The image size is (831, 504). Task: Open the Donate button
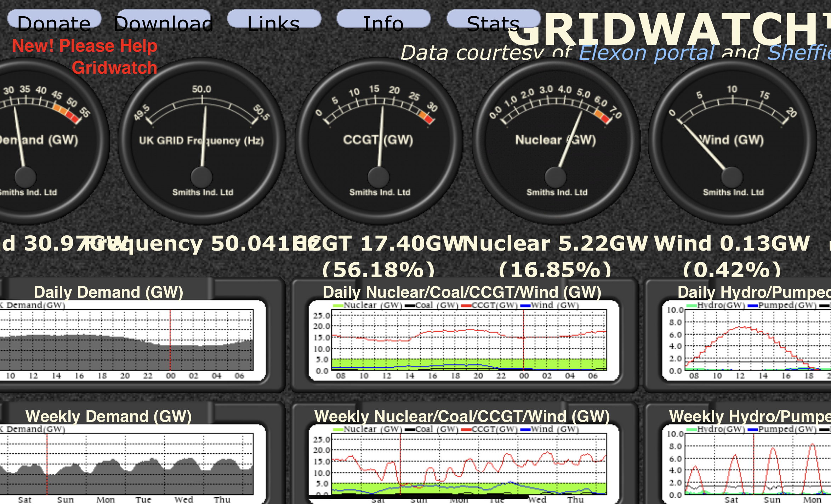pos(54,19)
